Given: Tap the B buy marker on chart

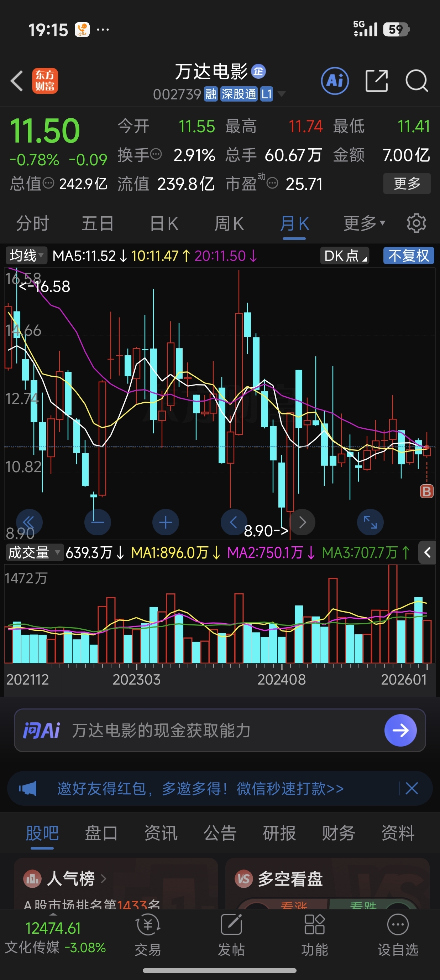Looking at the screenshot, I should 427,491.
